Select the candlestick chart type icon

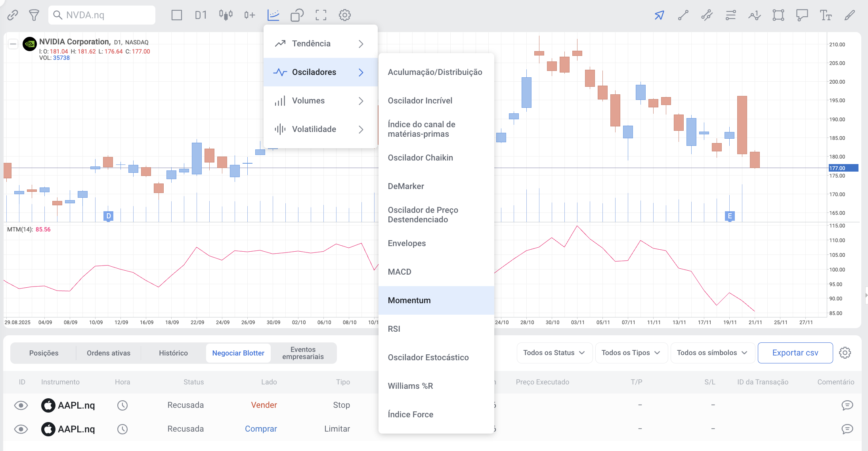click(x=226, y=15)
